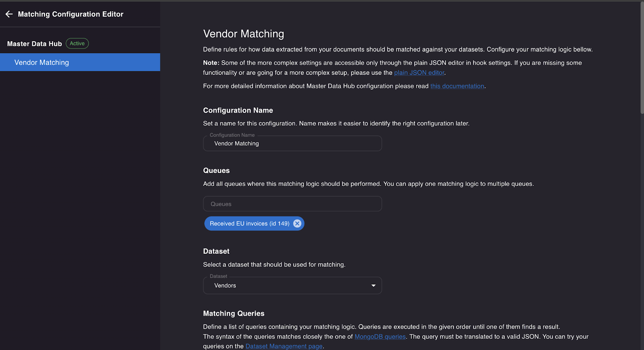Expand the Dataset dropdown arrow
Screen dimensions: 644x350
click(373, 286)
